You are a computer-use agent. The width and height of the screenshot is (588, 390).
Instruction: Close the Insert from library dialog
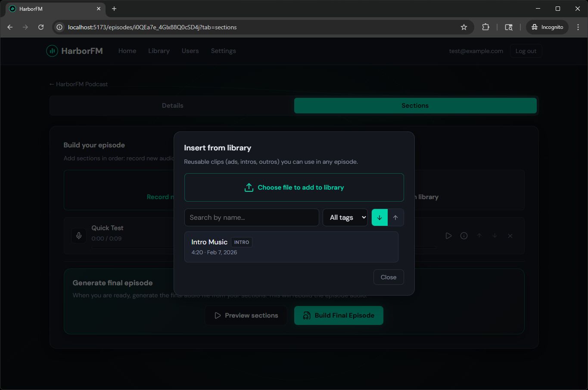coord(388,277)
